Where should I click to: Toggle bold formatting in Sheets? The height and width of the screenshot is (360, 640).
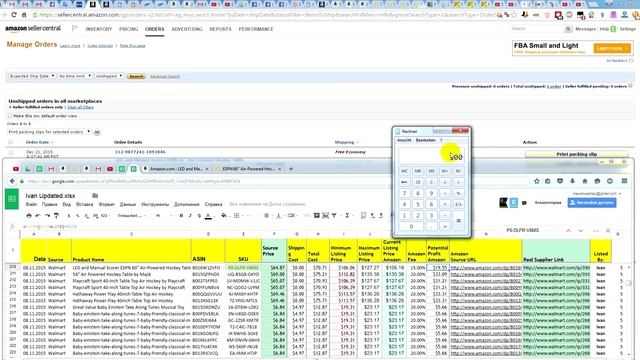pos(181,216)
